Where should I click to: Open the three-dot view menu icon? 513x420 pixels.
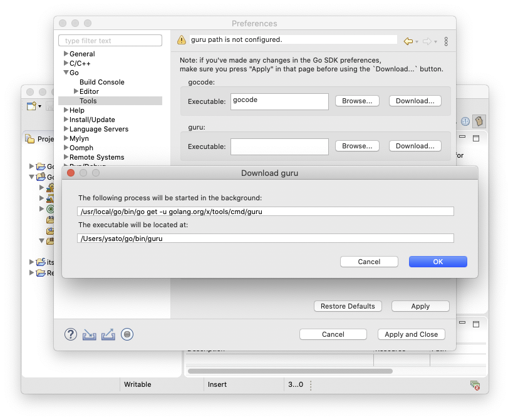pyautogui.click(x=446, y=41)
